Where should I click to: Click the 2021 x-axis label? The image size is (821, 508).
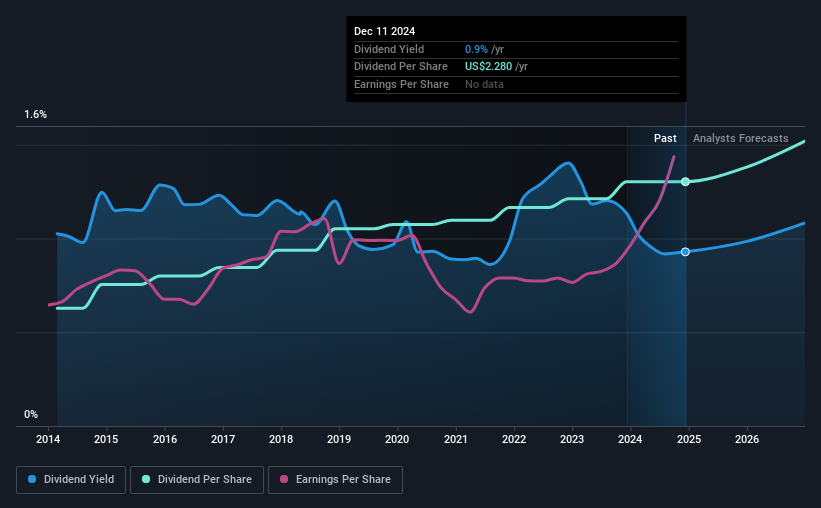[x=456, y=439]
